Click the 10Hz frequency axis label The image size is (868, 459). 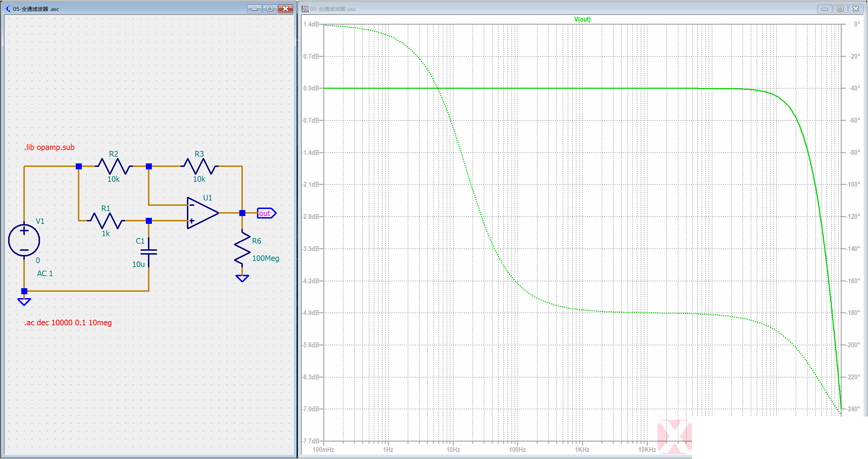pyautogui.click(x=453, y=449)
